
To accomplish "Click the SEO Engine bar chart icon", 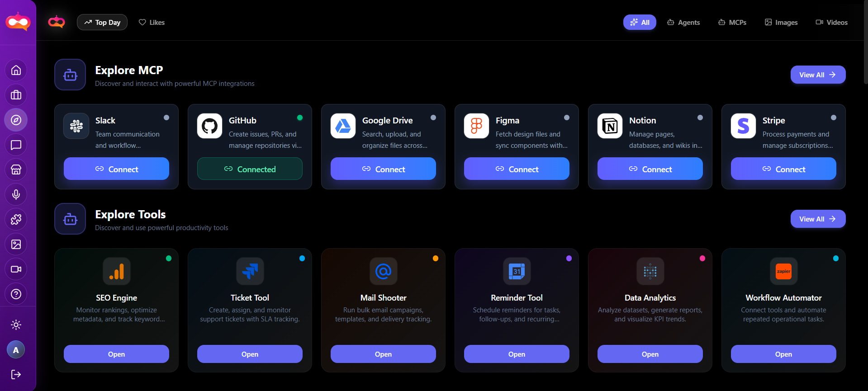I will pos(116,271).
